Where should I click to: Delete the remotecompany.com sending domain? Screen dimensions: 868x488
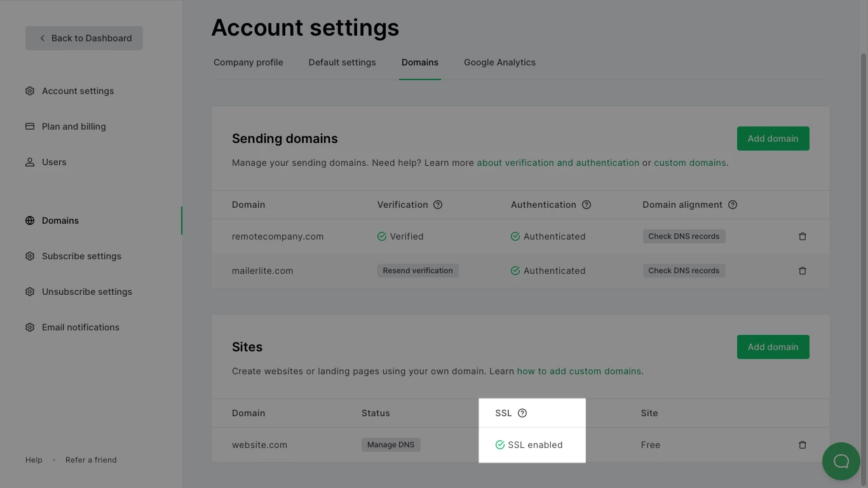pos(803,236)
